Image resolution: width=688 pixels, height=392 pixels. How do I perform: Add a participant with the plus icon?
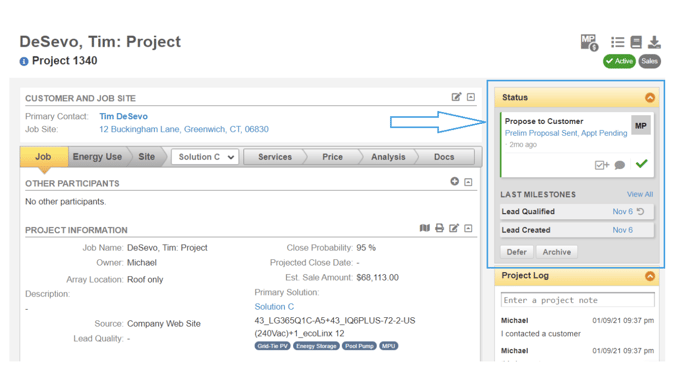click(x=455, y=181)
